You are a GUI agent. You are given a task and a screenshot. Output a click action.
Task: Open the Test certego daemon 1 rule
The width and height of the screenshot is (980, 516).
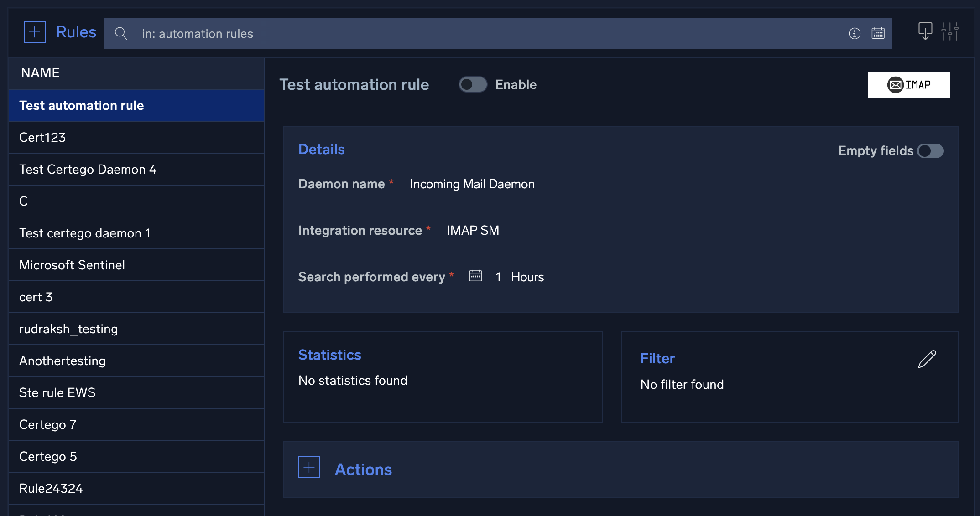[x=136, y=233]
